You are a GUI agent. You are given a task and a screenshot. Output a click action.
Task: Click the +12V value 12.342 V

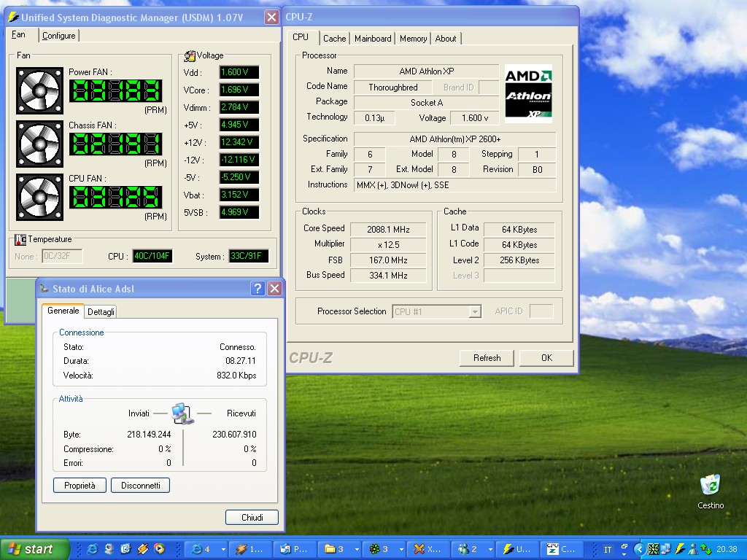[x=239, y=142]
